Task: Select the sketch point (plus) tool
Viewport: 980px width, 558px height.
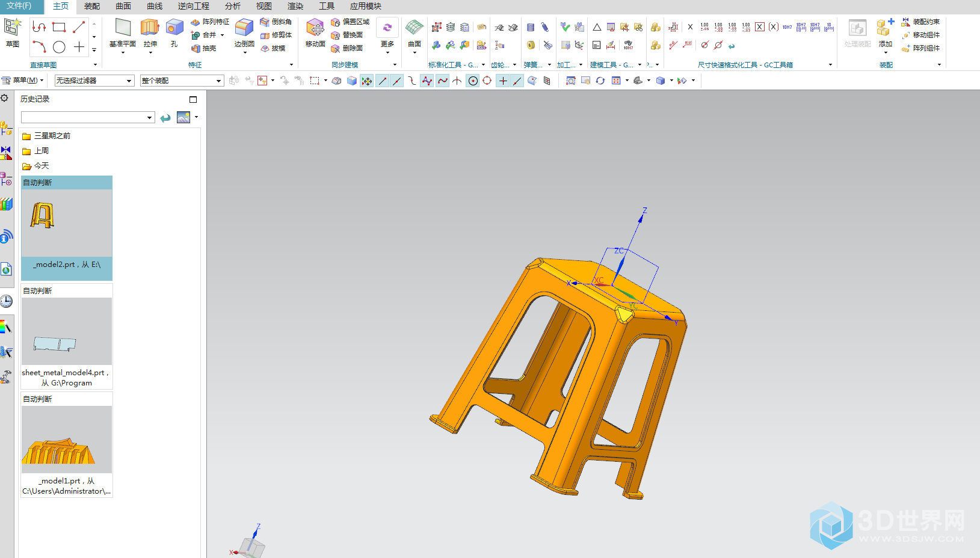Action: 79,47
